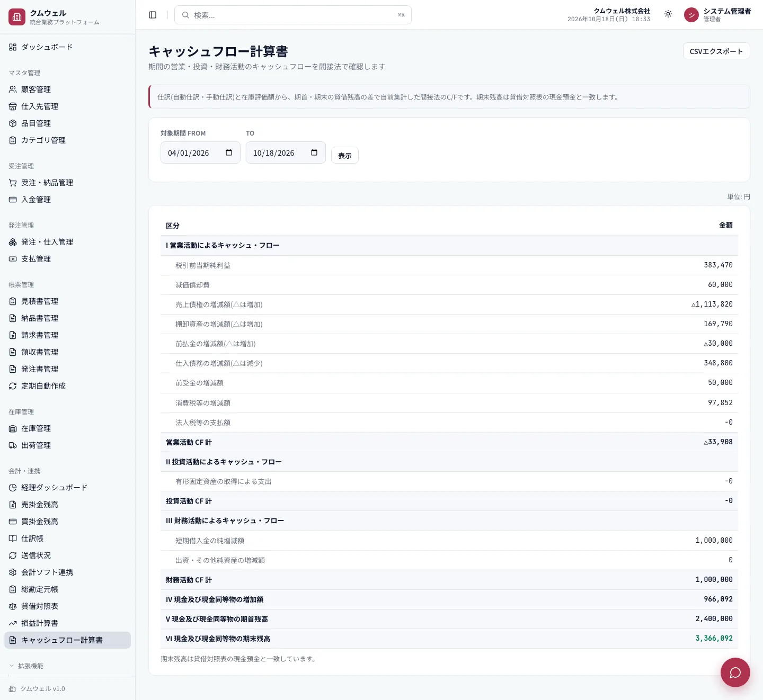The height and width of the screenshot is (700, 763).
Task: Click the 財務活動 CF 計 total row
Action: 449,580
